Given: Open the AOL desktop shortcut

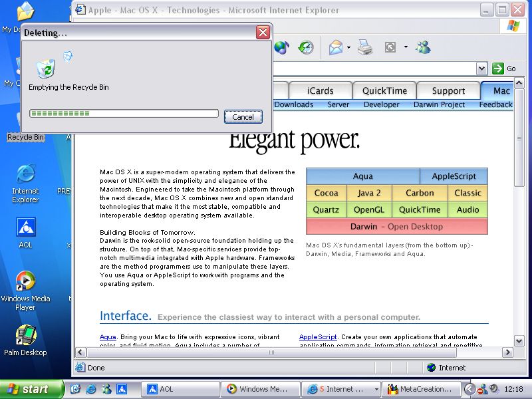Looking at the screenshot, I should click(x=25, y=231).
